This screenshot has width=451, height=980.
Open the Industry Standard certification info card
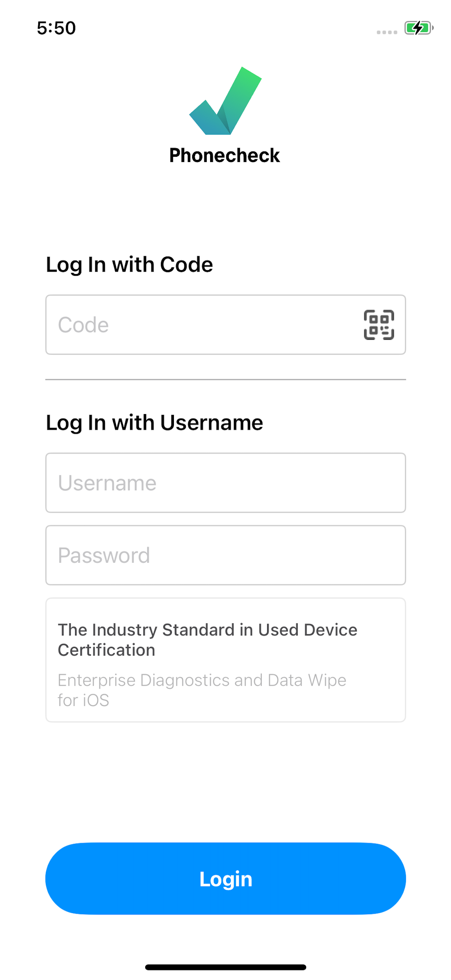tap(225, 660)
